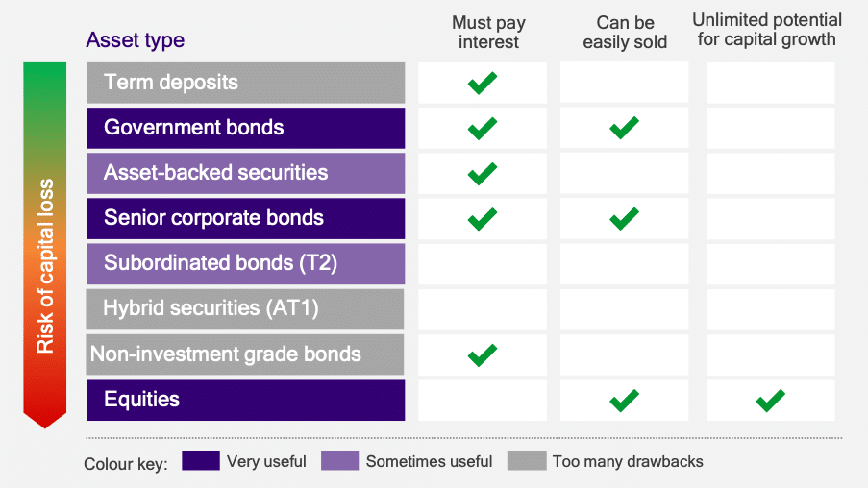Click the Sometimes useful light purple swatch
The height and width of the screenshot is (488, 868).
[339, 461]
